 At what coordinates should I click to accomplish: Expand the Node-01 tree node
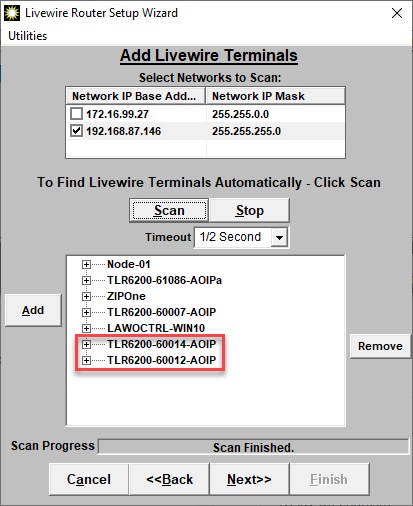[86, 264]
